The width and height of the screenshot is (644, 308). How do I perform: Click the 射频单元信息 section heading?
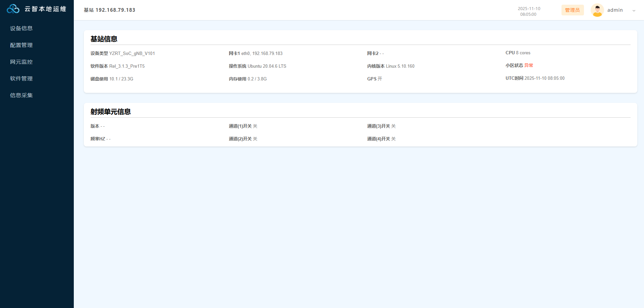tap(110, 112)
